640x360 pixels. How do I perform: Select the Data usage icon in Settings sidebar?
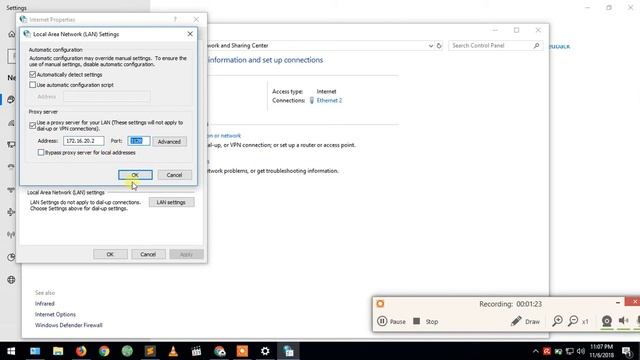pos(11,257)
